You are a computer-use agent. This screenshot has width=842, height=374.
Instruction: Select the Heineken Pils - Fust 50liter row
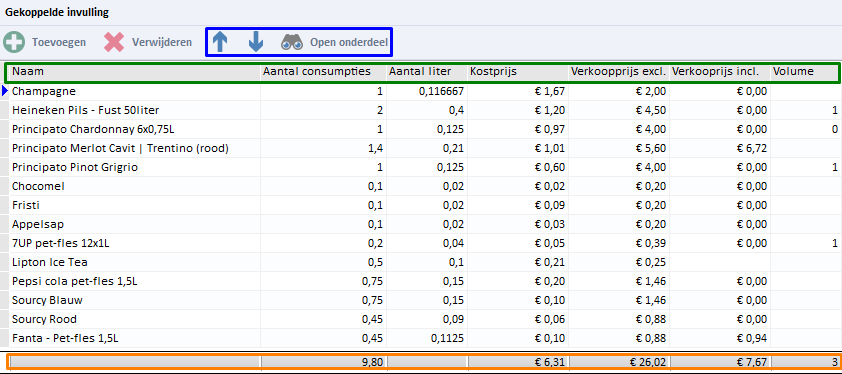pyautogui.click(x=421, y=111)
